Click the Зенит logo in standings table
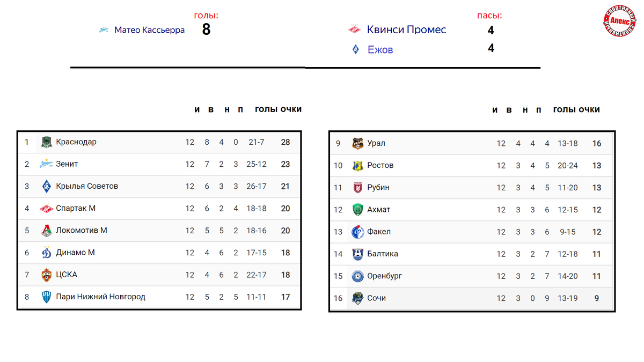The width and height of the screenshot is (644, 362). coord(47,164)
